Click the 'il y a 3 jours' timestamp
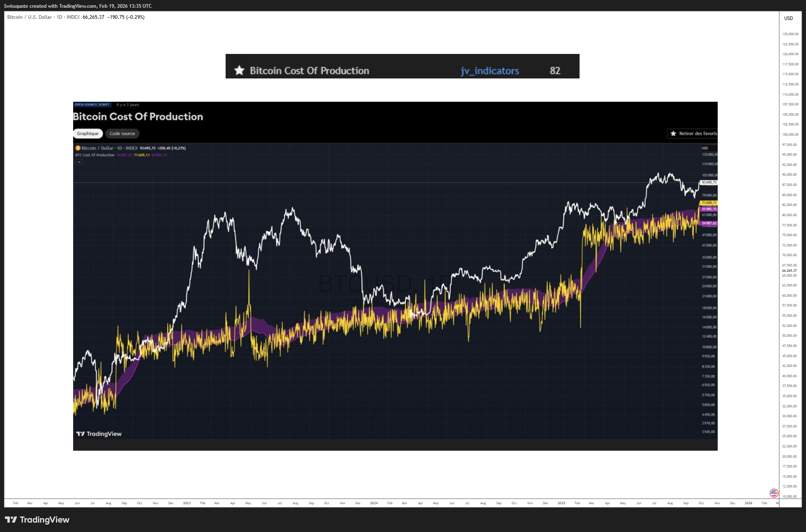The height and width of the screenshot is (532, 806). click(x=128, y=105)
